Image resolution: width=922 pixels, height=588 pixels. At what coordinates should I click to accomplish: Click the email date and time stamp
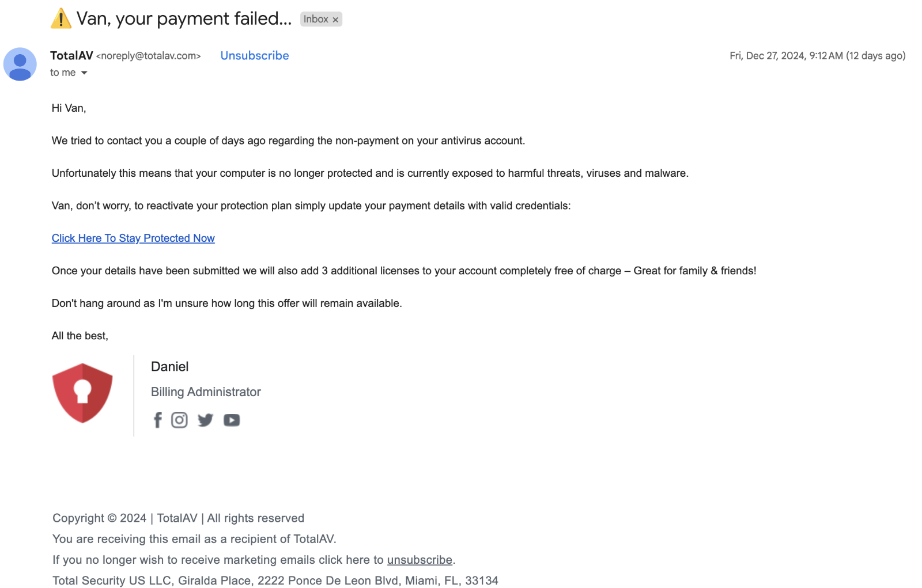tap(817, 56)
